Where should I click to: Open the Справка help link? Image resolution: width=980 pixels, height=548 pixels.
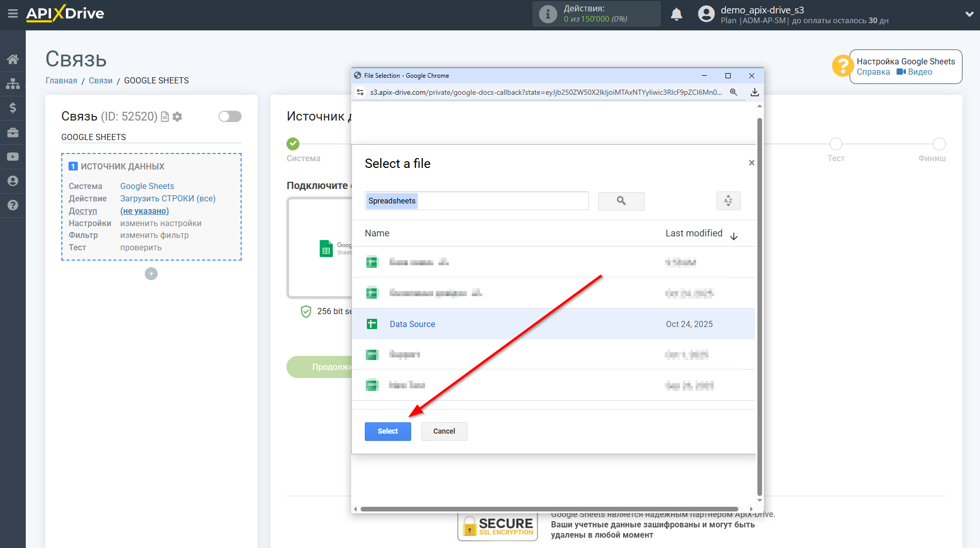pos(873,72)
